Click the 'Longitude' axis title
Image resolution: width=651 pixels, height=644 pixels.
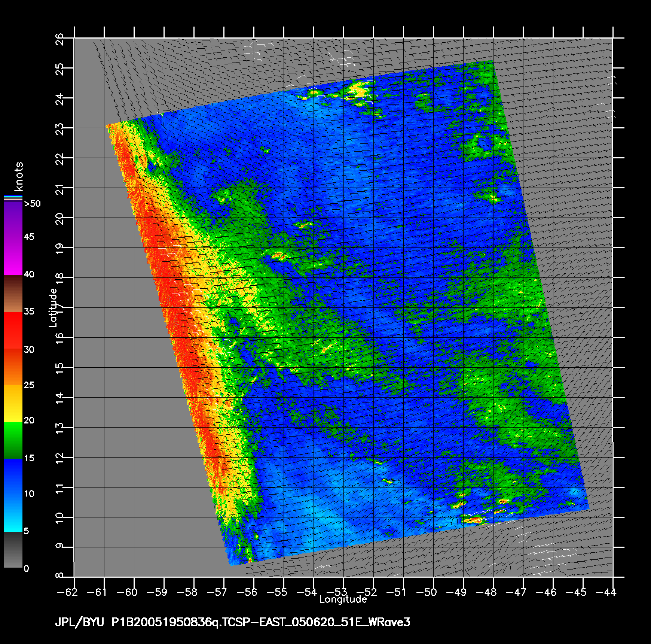coord(343,599)
